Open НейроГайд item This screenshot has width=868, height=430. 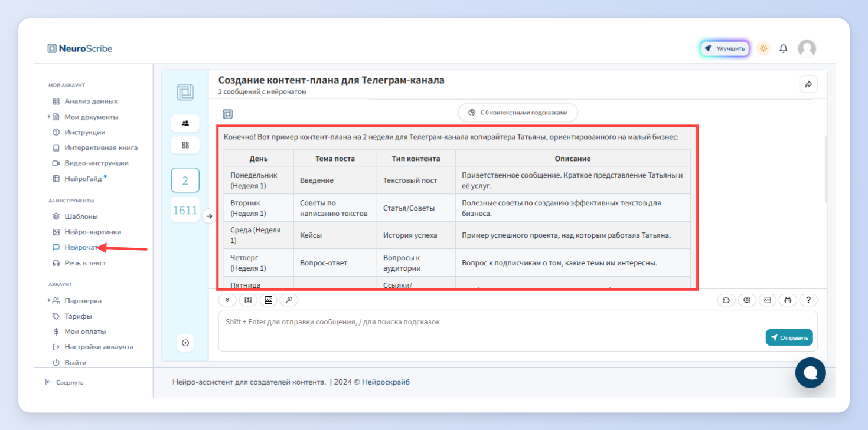pos(83,178)
